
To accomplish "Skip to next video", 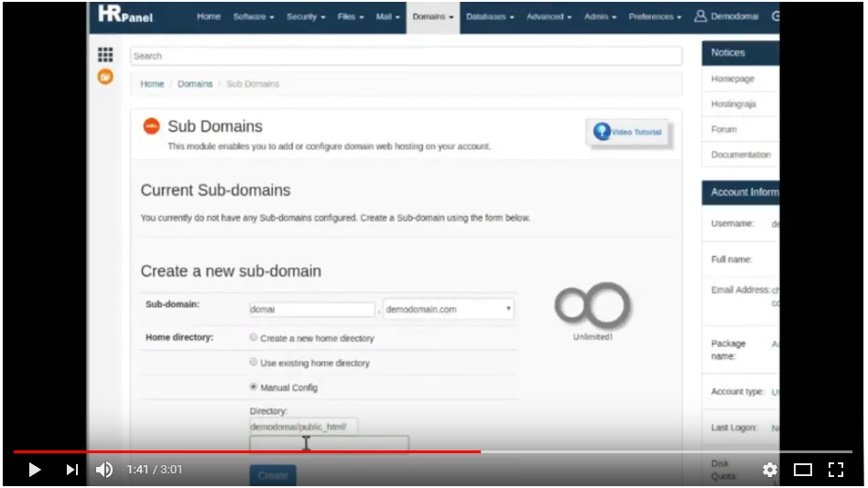I will (x=72, y=470).
